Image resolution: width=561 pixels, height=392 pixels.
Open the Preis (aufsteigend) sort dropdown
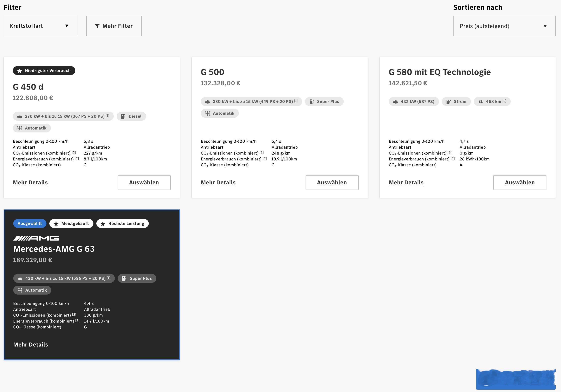[504, 26]
